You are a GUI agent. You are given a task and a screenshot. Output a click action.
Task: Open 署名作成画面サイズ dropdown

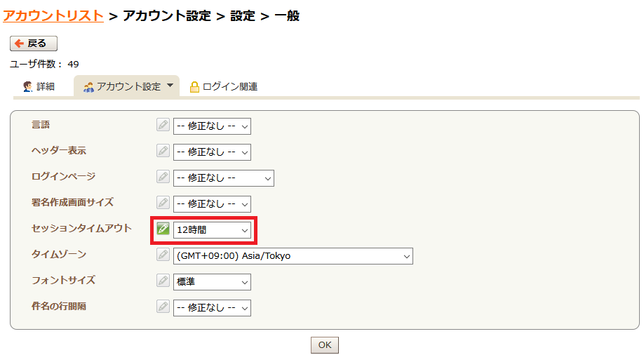(212, 203)
